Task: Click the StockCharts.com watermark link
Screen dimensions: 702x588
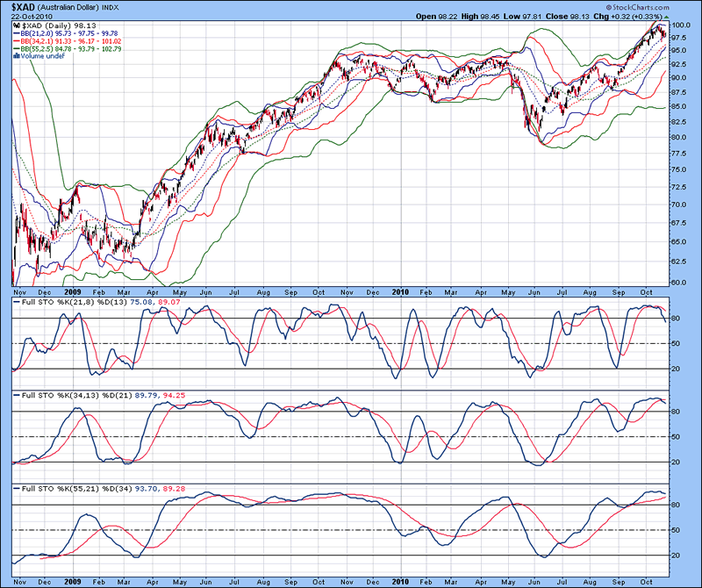Action: coord(663,6)
